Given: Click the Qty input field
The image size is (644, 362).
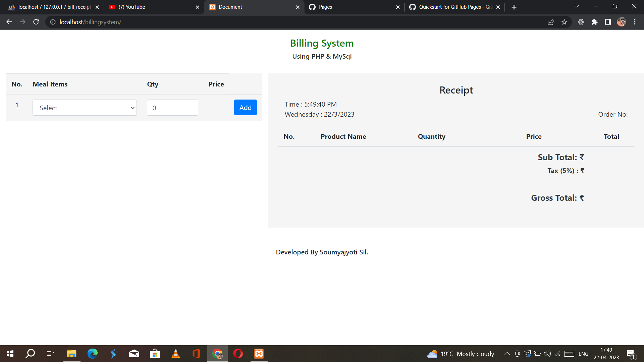Looking at the screenshot, I should [x=172, y=108].
